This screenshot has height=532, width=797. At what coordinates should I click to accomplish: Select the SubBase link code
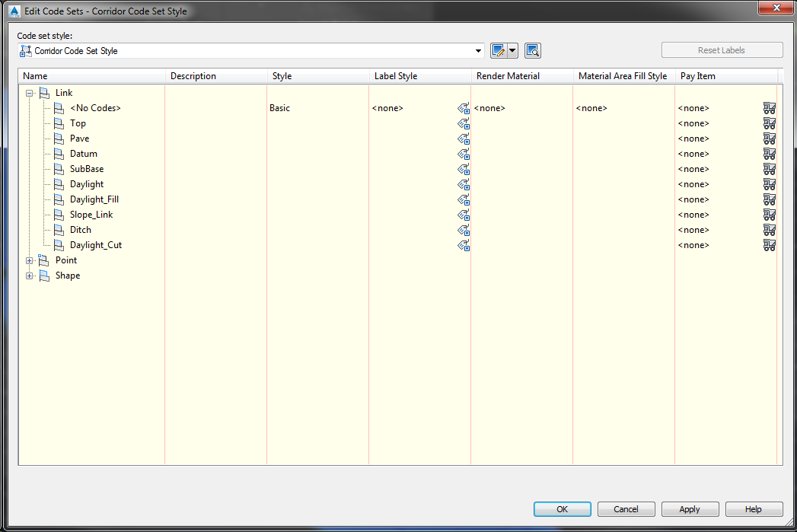point(87,169)
